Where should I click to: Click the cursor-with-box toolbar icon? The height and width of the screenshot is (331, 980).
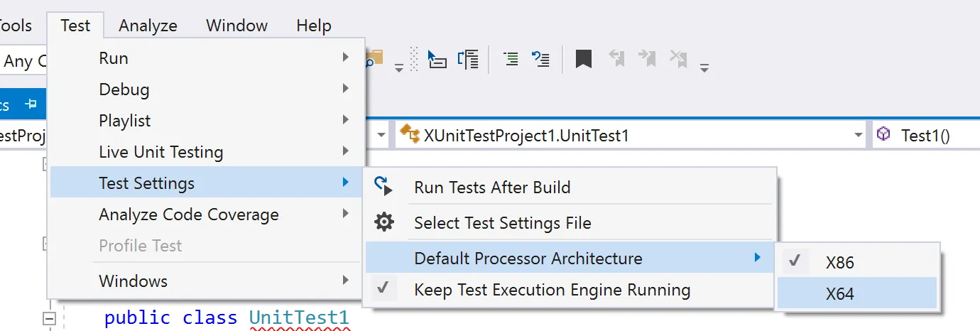click(x=437, y=59)
